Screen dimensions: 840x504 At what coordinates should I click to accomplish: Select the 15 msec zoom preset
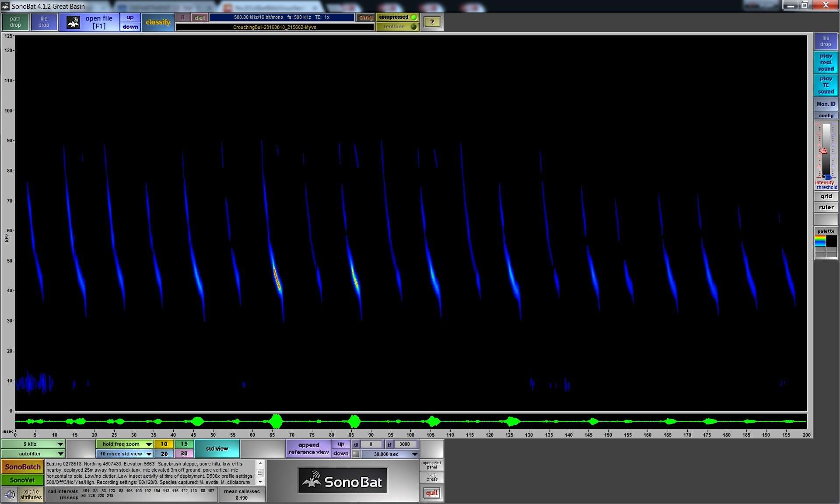(x=184, y=444)
